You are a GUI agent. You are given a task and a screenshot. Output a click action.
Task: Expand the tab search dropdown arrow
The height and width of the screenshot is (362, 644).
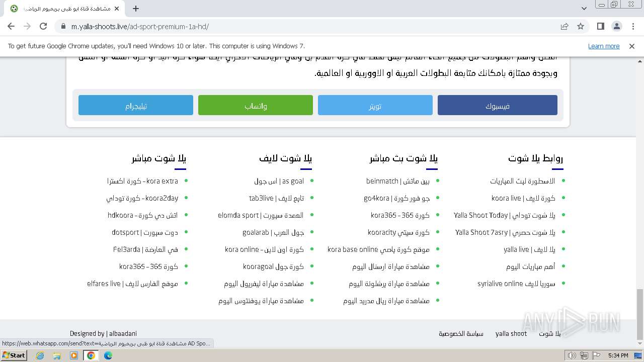(x=584, y=9)
